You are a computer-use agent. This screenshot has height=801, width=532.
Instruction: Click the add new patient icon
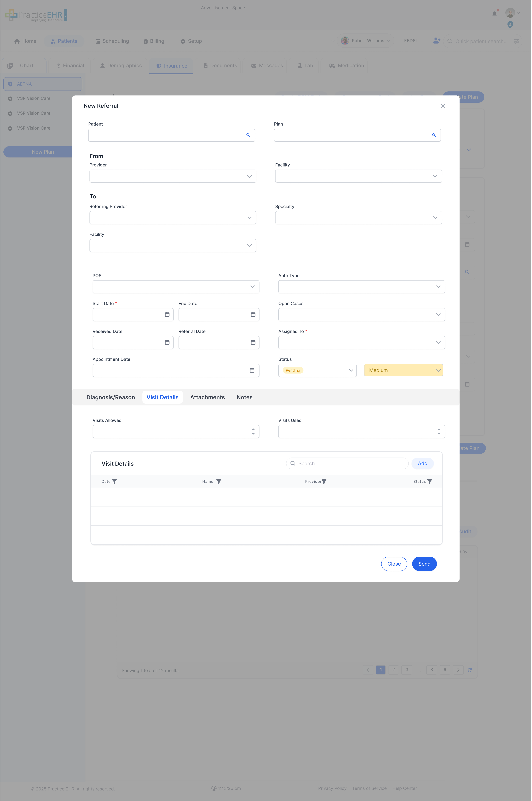pos(436,41)
